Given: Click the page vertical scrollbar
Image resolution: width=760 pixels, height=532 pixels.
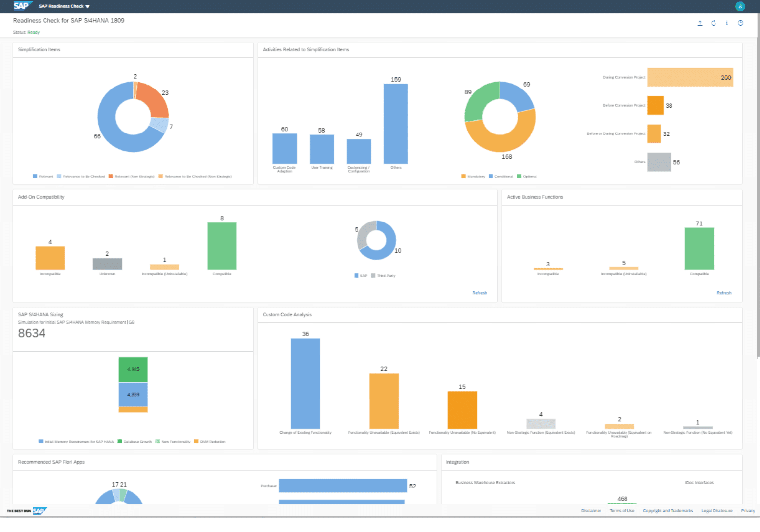Looking at the screenshot, I should coord(758,185).
